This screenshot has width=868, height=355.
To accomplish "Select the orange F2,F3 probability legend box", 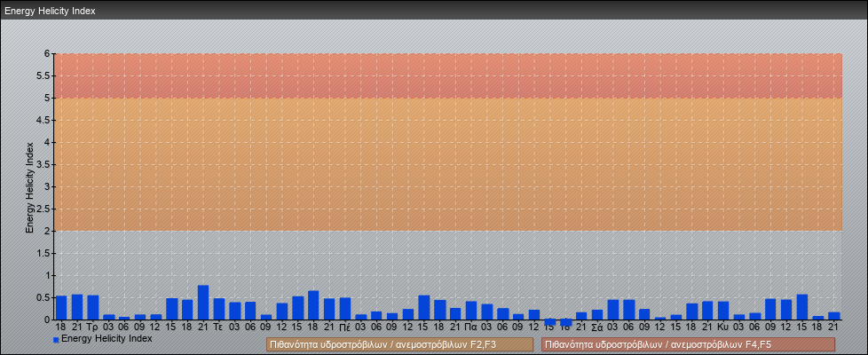I will tap(399, 344).
